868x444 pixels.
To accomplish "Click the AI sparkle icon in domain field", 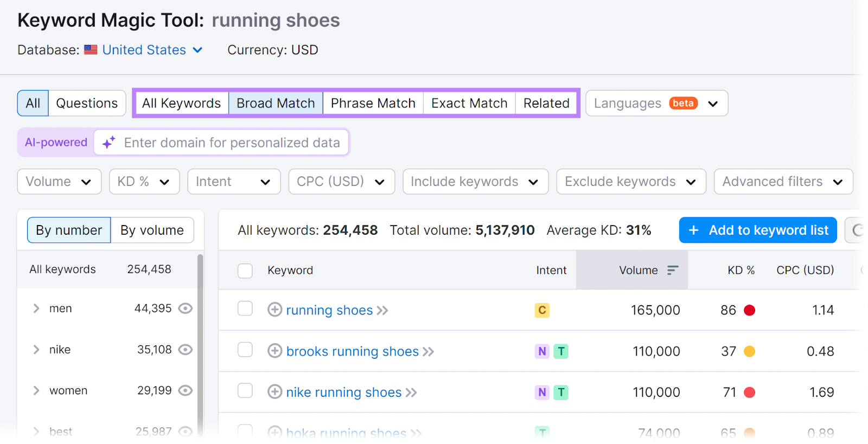I will (109, 143).
